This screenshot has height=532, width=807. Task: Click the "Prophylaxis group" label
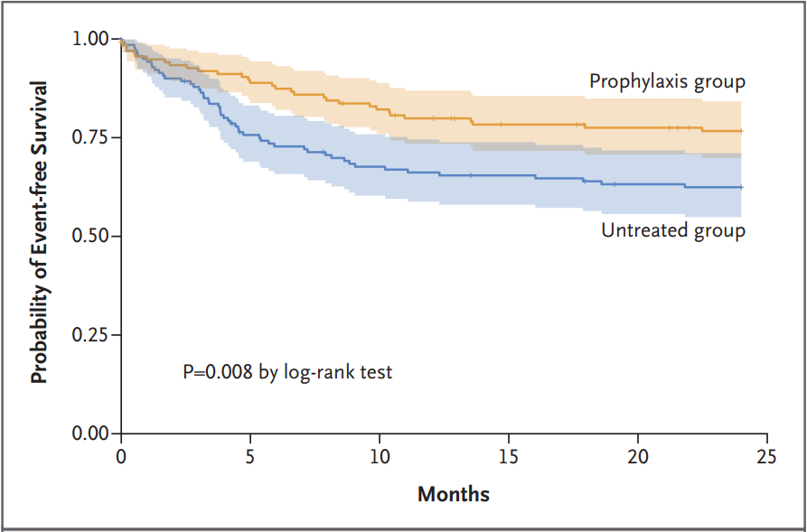[667, 81]
